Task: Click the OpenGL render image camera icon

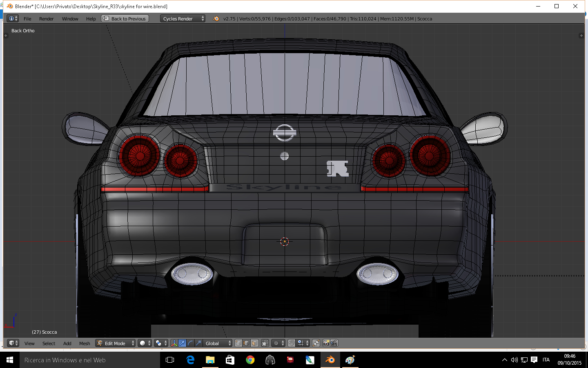Action: click(x=326, y=343)
